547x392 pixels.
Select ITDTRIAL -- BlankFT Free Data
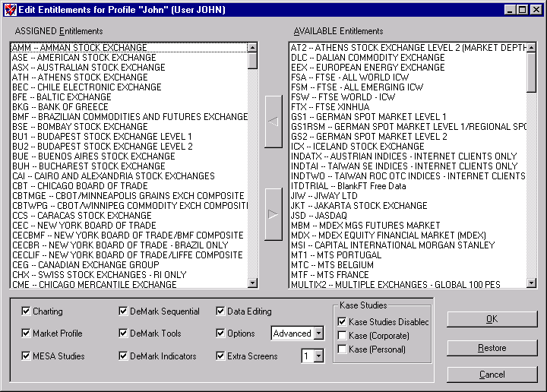pyautogui.click(x=408, y=185)
